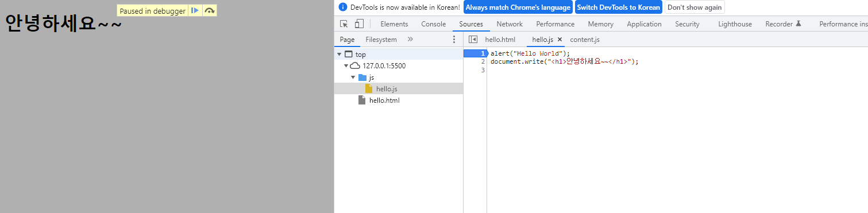Select the Sources tab
Screen dimensions: 868x213
click(x=471, y=24)
